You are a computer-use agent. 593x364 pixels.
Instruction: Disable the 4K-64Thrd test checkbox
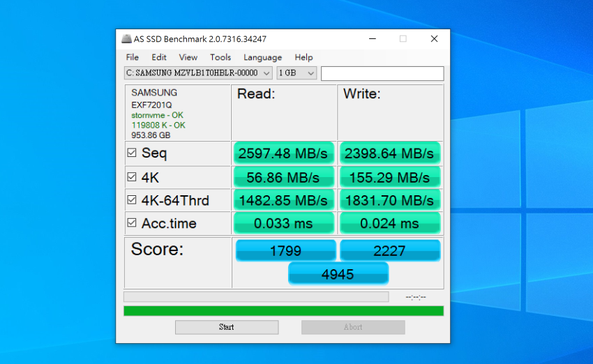pyautogui.click(x=132, y=199)
